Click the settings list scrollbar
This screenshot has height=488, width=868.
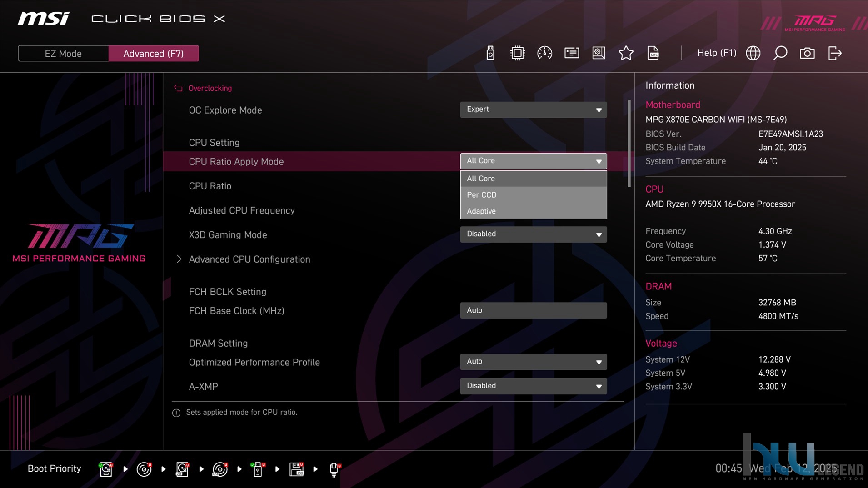click(629, 143)
